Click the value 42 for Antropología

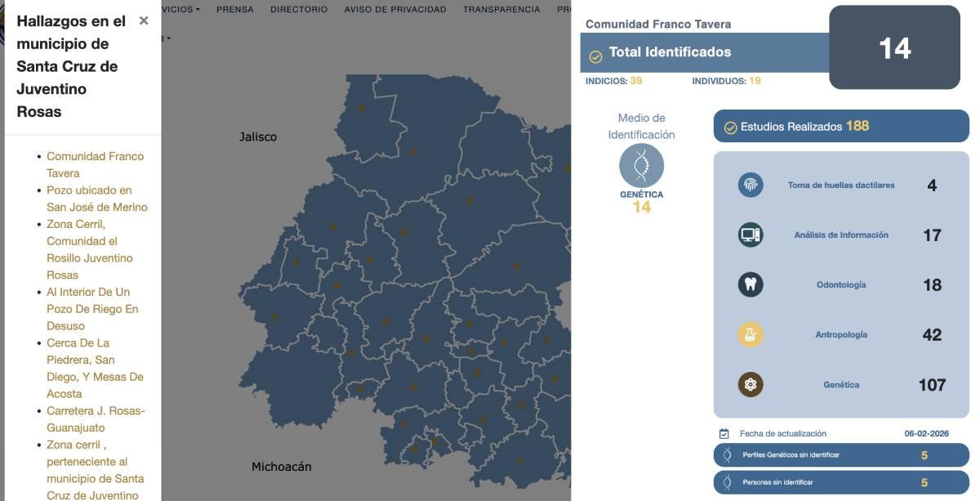click(932, 335)
